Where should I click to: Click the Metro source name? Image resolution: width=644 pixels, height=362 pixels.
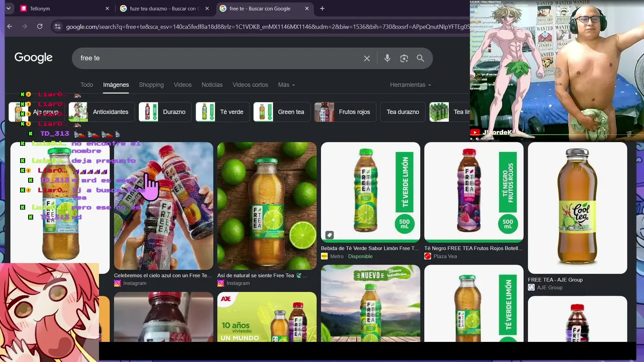click(337, 256)
